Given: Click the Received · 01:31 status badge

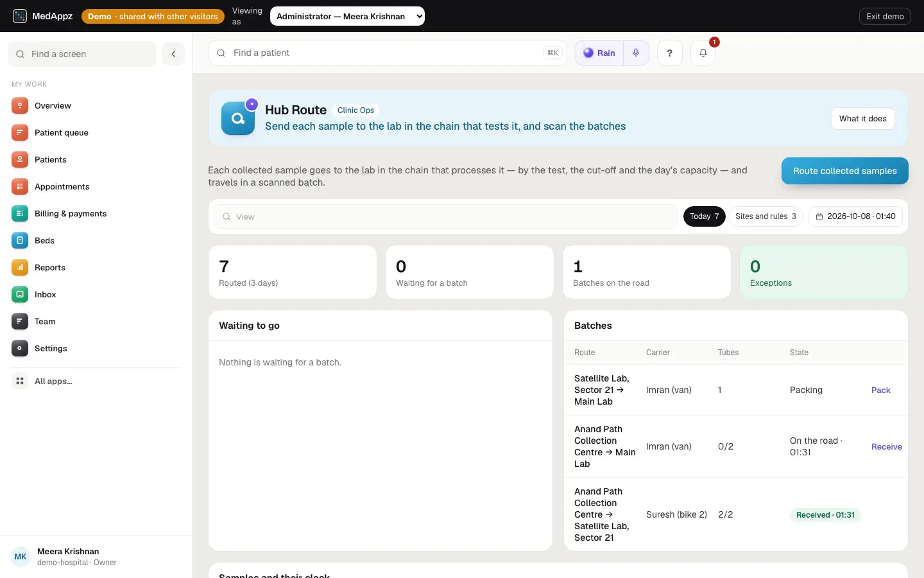Looking at the screenshot, I should pos(825,515).
